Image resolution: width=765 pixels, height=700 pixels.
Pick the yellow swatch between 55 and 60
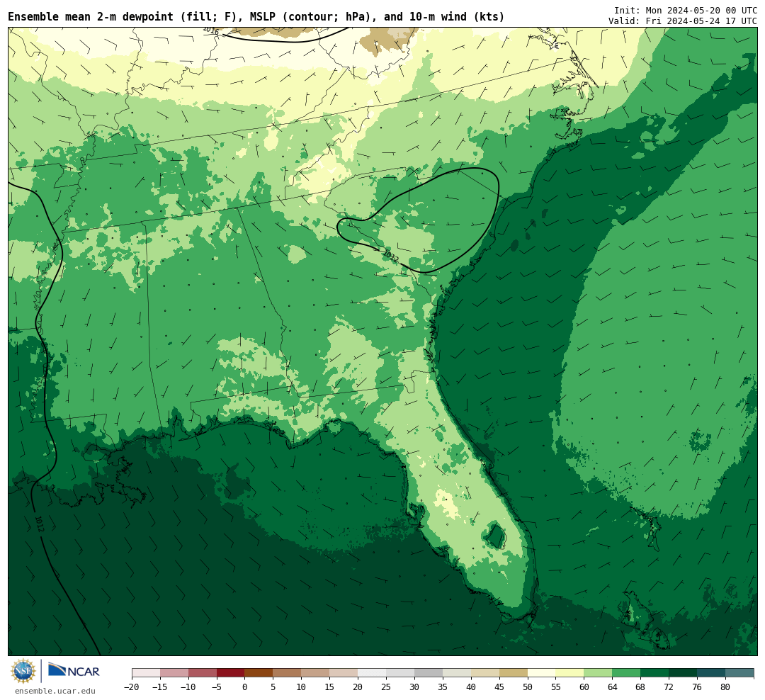tap(569, 673)
